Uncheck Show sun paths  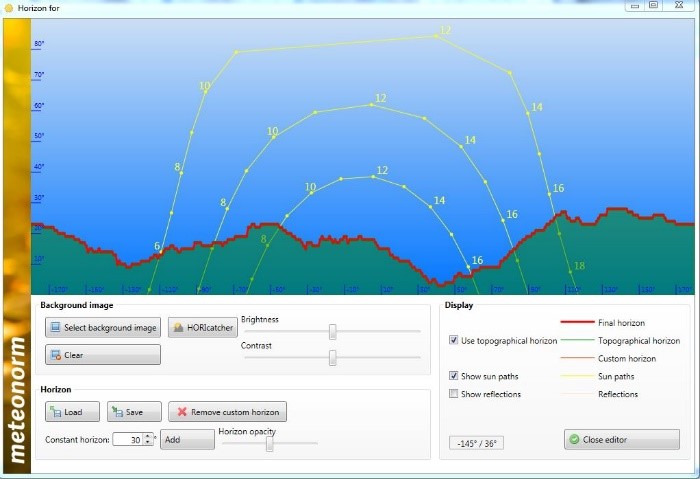click(x=454, y=376)
